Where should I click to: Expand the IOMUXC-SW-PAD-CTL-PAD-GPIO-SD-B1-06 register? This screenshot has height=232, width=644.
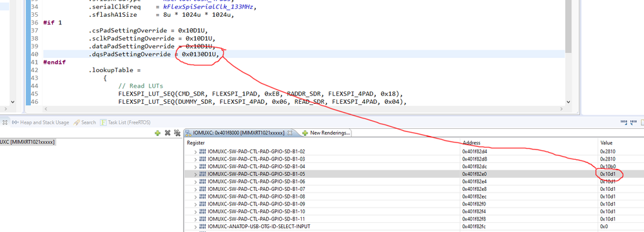(x=195, y=182)
